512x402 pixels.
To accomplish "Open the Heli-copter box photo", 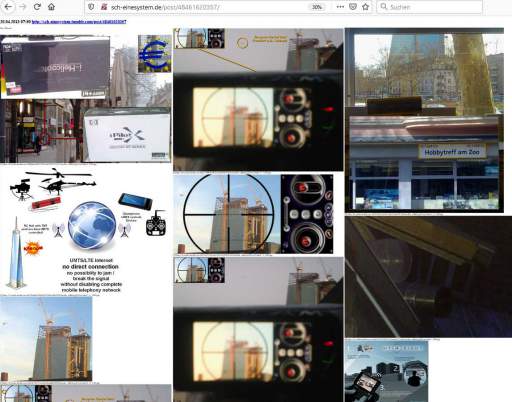I will pyautogui.click(x=55, y=68).
